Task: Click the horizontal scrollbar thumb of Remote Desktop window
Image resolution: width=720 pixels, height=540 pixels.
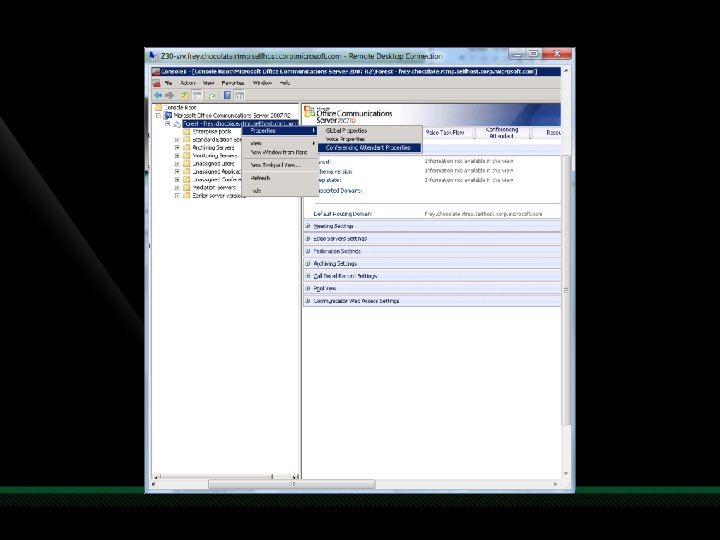Action: click(292, 484)
